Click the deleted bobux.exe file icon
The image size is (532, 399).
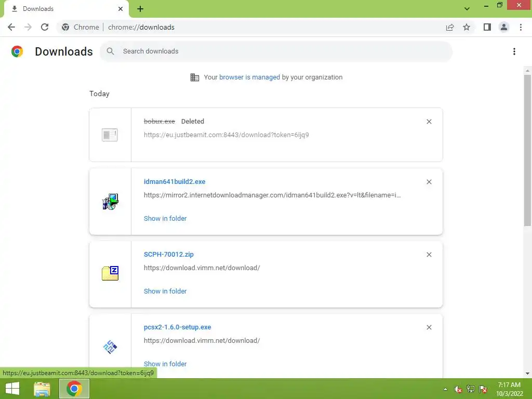(x=110, y=135)
